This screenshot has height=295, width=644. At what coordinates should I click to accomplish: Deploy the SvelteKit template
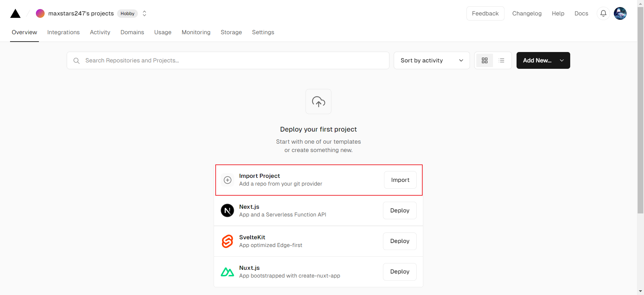point(399,241)
